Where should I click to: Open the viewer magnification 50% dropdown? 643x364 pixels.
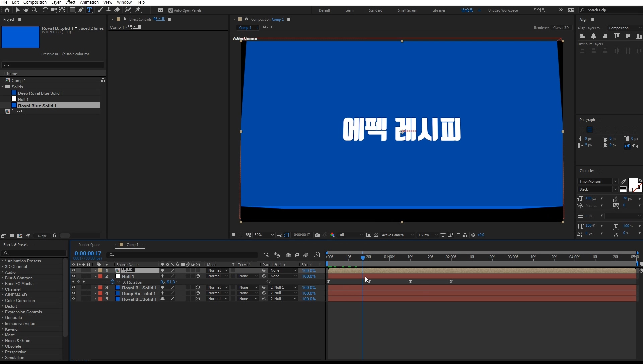tap(264, 235)
